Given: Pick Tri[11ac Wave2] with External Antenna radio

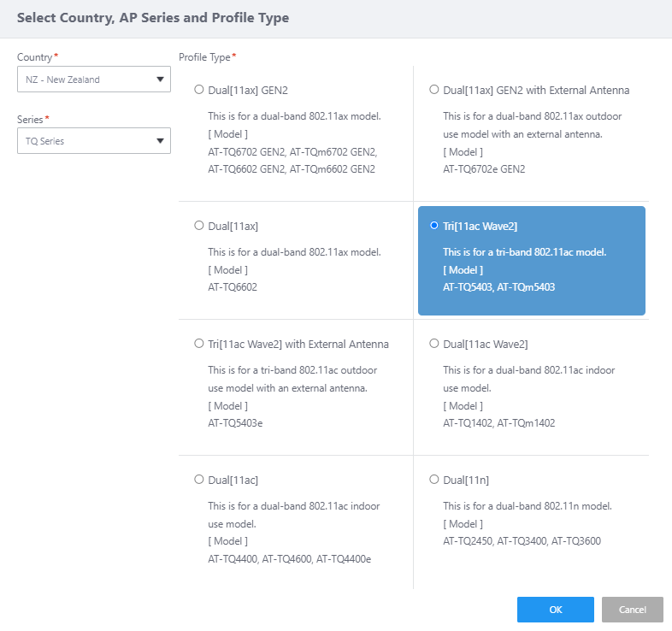Looking at the screenshot, I should [x=199, y=344].
